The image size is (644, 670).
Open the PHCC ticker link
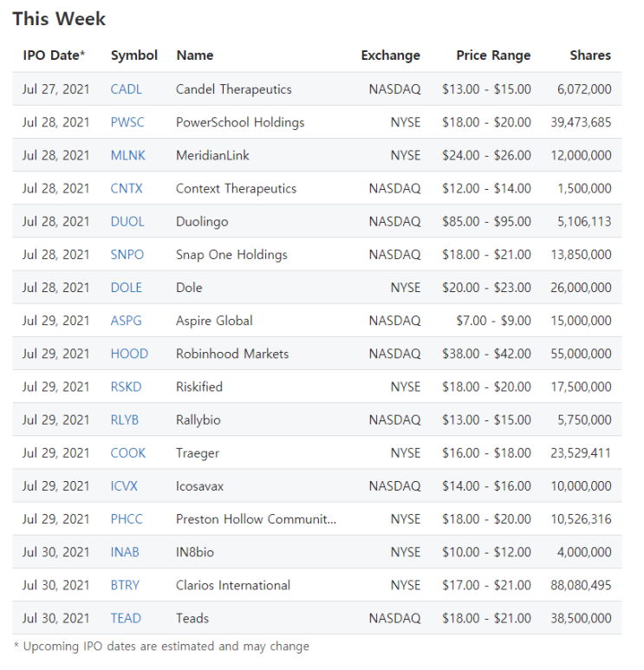click(127, 519)
